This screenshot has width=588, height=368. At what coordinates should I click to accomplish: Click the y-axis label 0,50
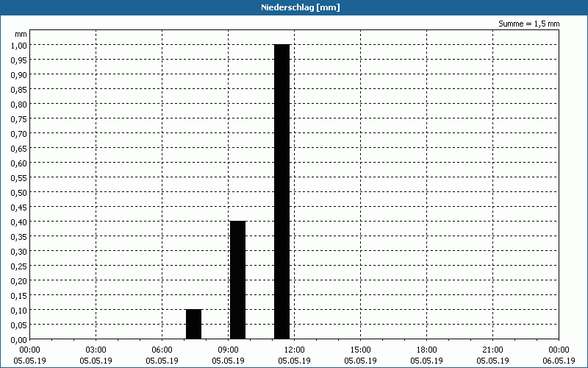[x=18, y=192]
